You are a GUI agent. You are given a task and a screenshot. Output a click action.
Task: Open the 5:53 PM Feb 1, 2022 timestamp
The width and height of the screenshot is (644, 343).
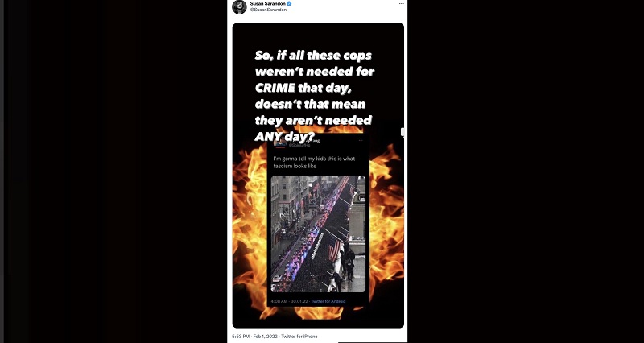pyautogui.click(x=254, y=337)
